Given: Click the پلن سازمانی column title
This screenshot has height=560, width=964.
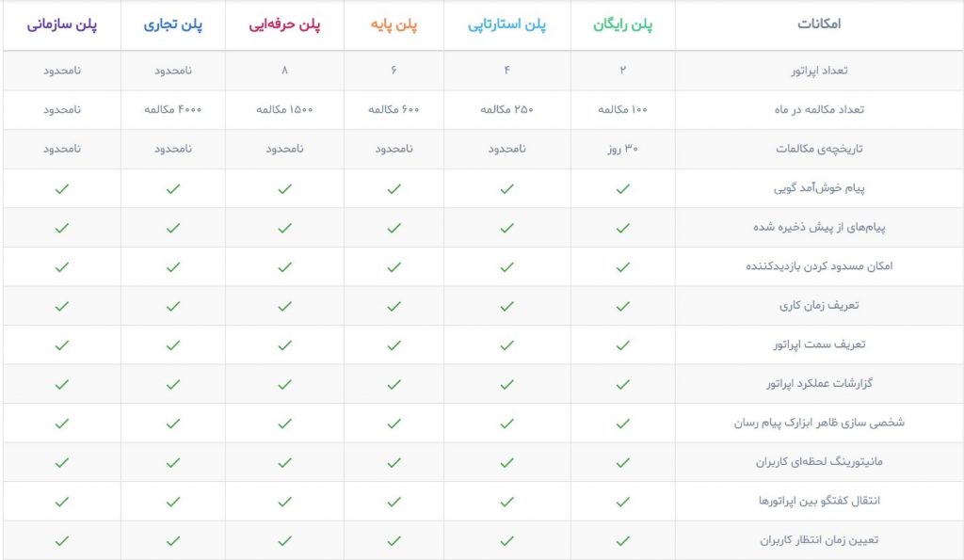Looking at the screenshot, I should pyautogui.click(x=61, y=24).
